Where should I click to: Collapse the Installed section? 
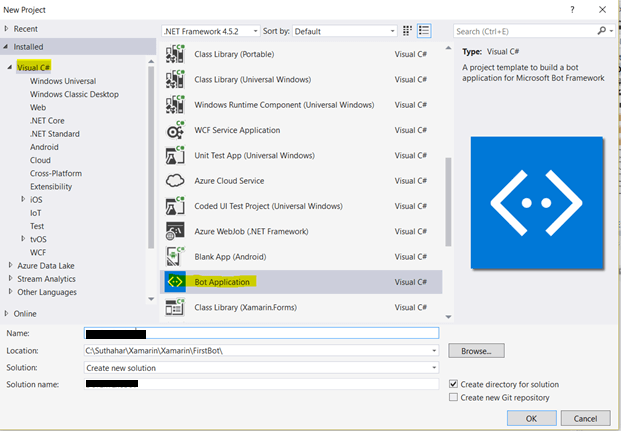(x=6, y=46)
